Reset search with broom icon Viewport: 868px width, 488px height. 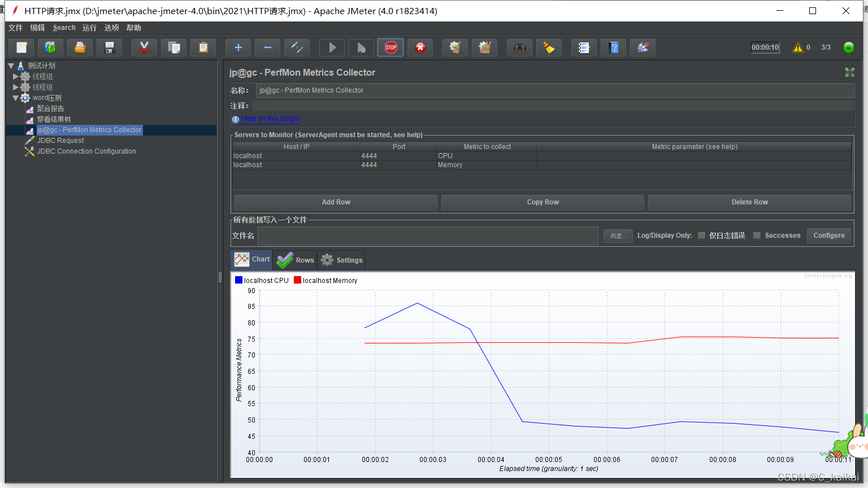pos(549,47)
